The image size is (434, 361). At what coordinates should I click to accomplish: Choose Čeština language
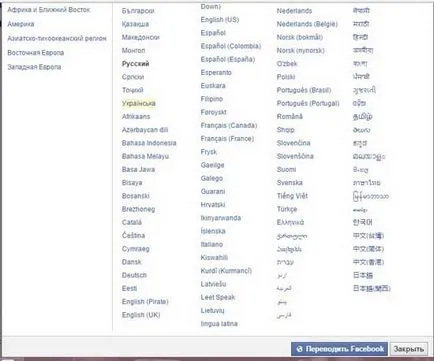click(x=133, y=236)
